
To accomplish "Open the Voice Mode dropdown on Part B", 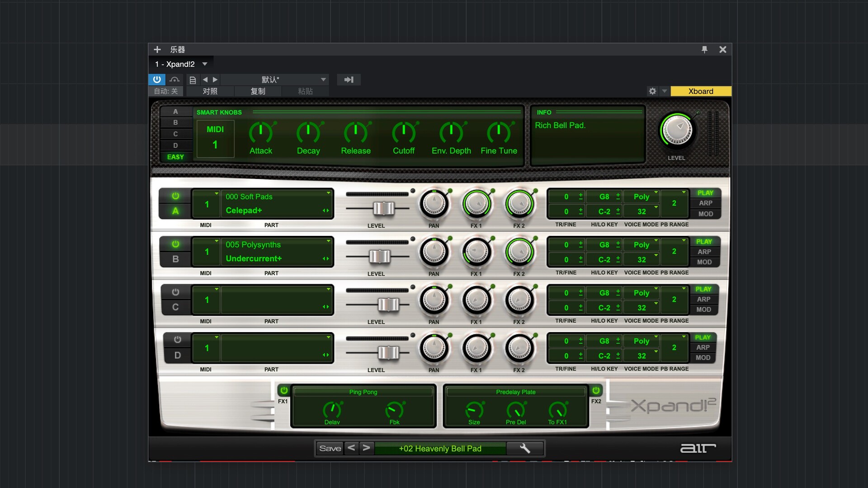I will pyautogui.click(x=642, y=244).
